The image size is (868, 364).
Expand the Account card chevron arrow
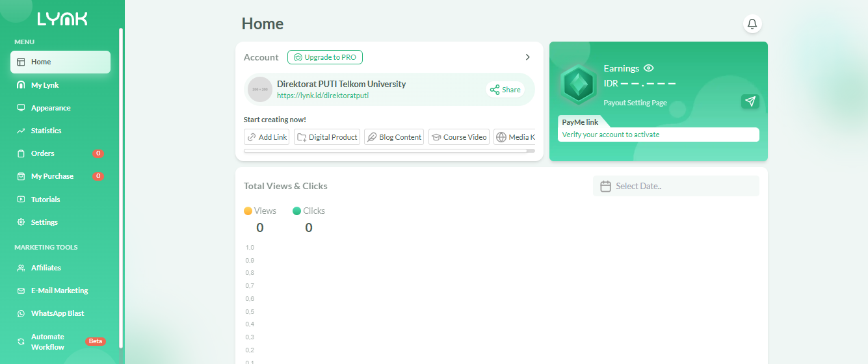[x=528, y=57]
